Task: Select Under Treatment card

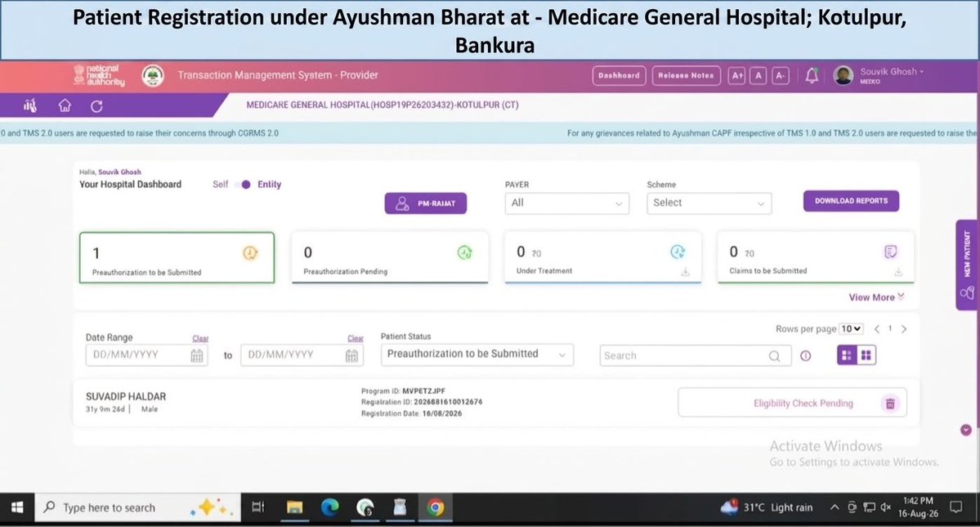Action: pyautogui.click(x=602, y=257)
